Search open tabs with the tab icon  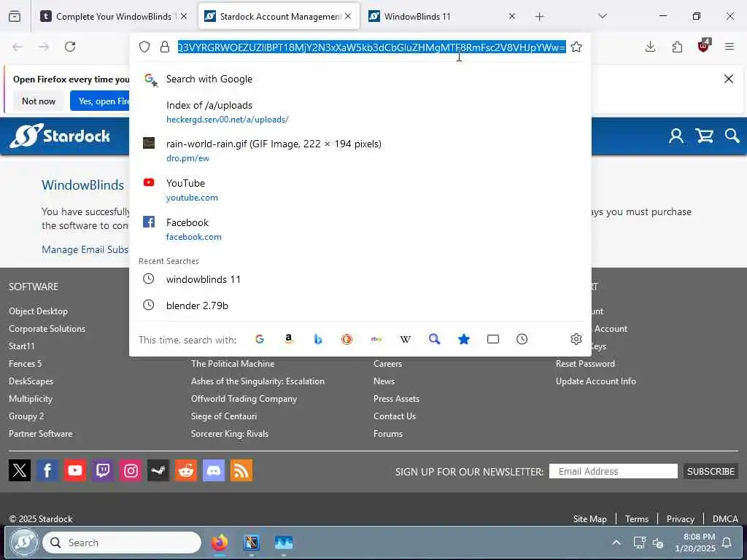[x=493, y=339]
